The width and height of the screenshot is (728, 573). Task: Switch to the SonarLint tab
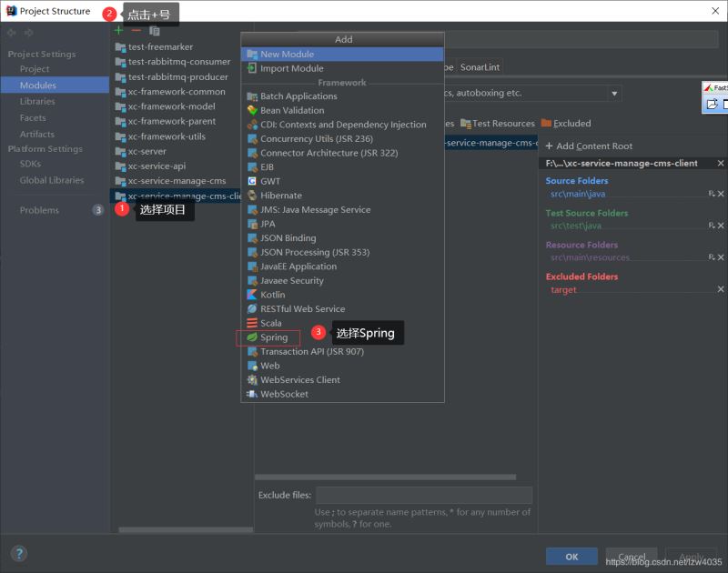[x=480, y=67]
